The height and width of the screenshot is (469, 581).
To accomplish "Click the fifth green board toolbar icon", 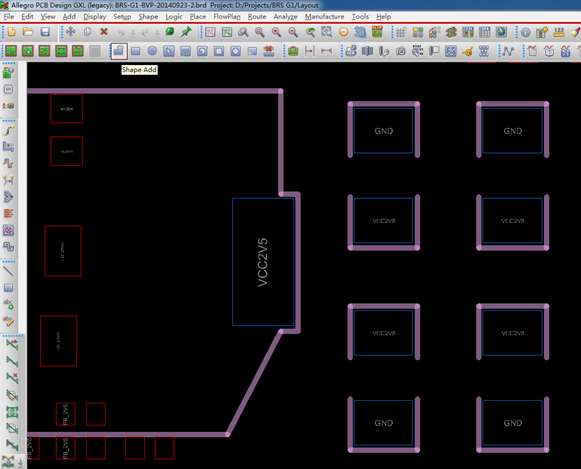I will (77, 51).
